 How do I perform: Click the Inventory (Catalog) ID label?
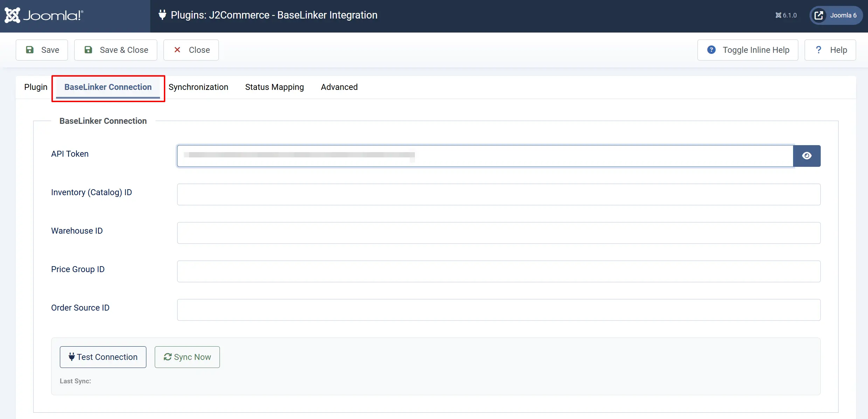(x=91, y=192)
